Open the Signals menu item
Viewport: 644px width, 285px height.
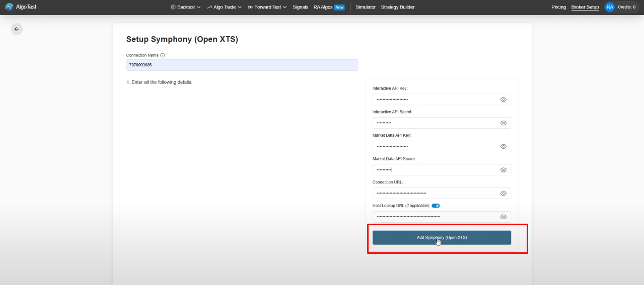[301, 7]
